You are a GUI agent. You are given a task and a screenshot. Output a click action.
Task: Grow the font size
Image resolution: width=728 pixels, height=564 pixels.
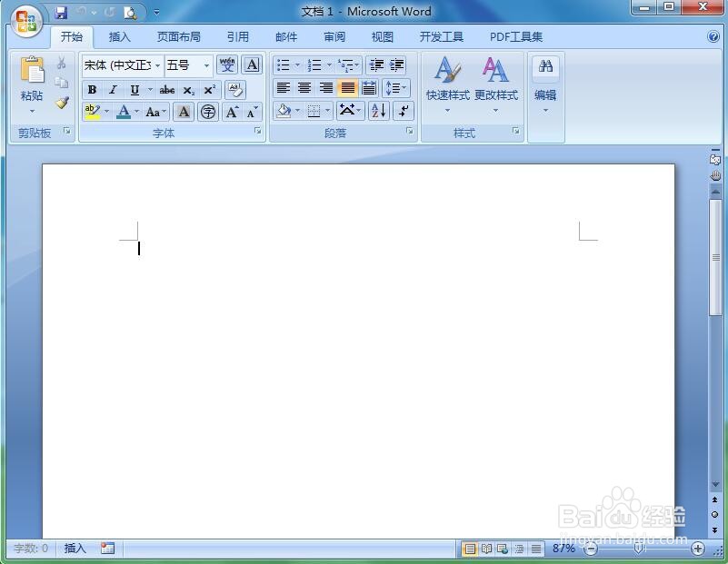click(232, 112)
